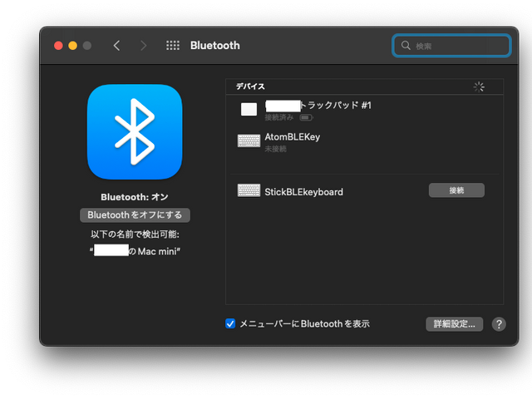Viewport: 532px width, 399px height.
Task: Click the 接続済み status text
Action: (x=279, y=118)
